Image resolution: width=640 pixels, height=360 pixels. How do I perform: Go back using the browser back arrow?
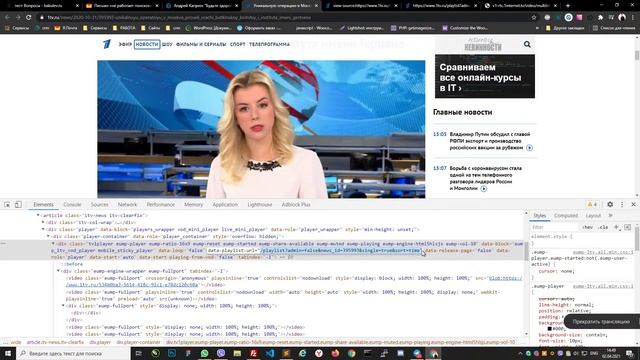pyautogui.click(x=7, y=18)
